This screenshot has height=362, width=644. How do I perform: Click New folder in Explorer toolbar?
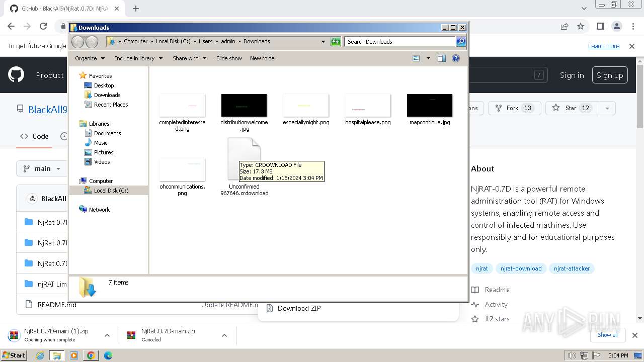[x=263, y=58]
